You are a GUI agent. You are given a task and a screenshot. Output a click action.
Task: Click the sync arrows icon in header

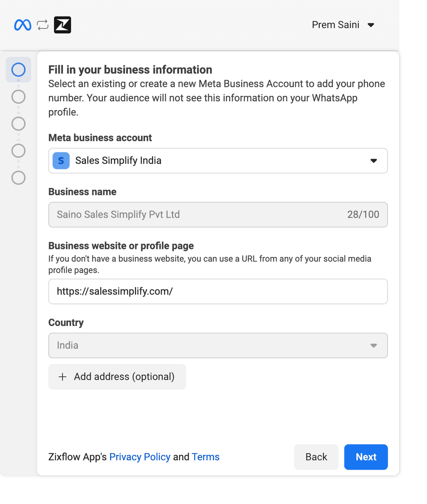[x=43, y=25]
